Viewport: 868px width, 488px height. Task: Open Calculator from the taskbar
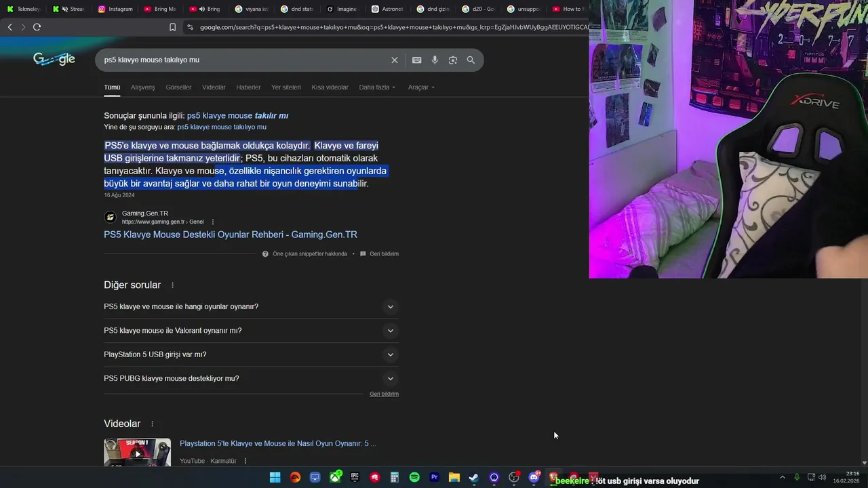point(395,477)
